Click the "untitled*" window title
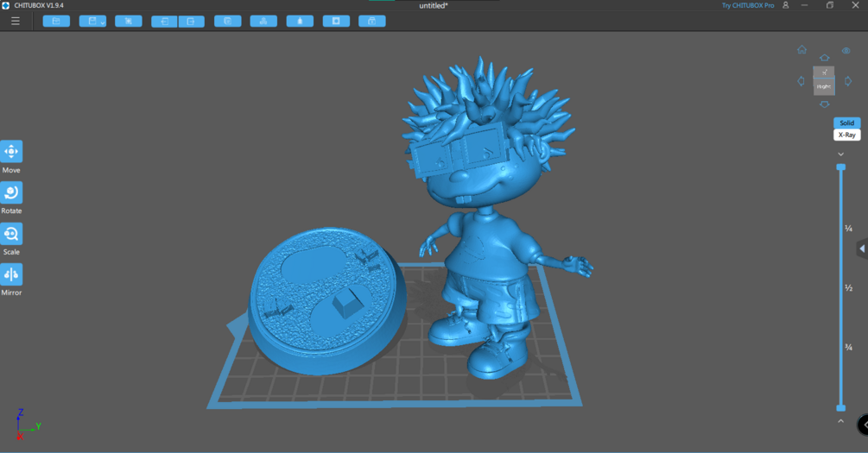 click(x=434, y=5)
